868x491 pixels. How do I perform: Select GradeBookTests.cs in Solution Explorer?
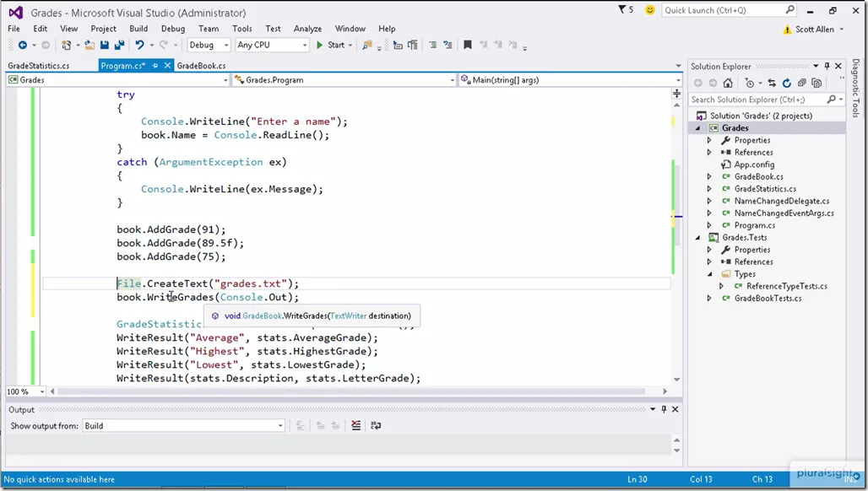coord(768,299)
